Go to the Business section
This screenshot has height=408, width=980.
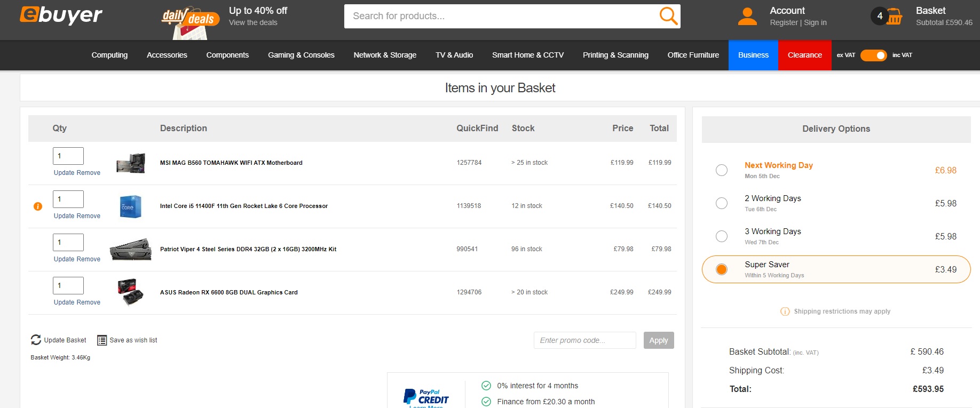point(753,55)
